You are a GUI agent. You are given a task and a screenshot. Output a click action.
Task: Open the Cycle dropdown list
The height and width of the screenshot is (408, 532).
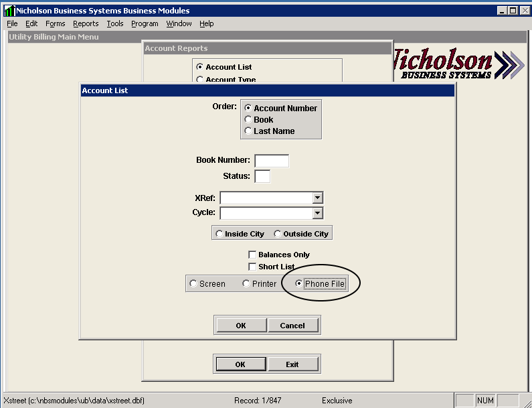[318, 213]
